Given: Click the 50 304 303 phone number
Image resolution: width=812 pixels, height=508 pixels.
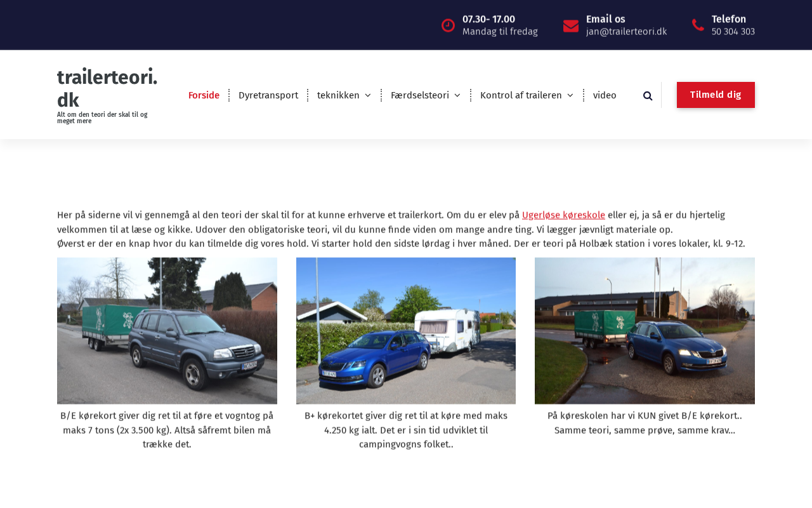Looking at the screenshot, I should 733,31.
